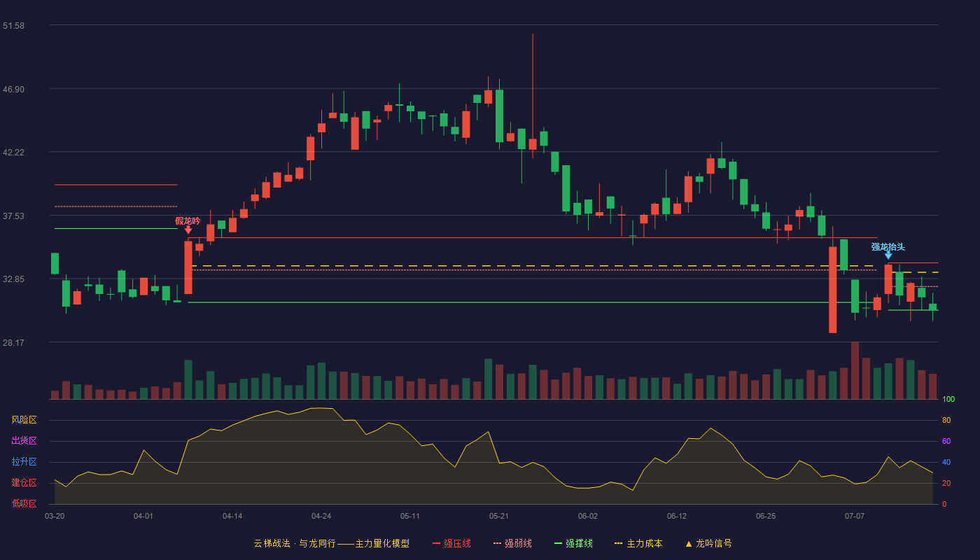The width and height of the screenshot is (980, 560).
Task: Click the candle with the tallest upper wick
Action: pos(533,144)
